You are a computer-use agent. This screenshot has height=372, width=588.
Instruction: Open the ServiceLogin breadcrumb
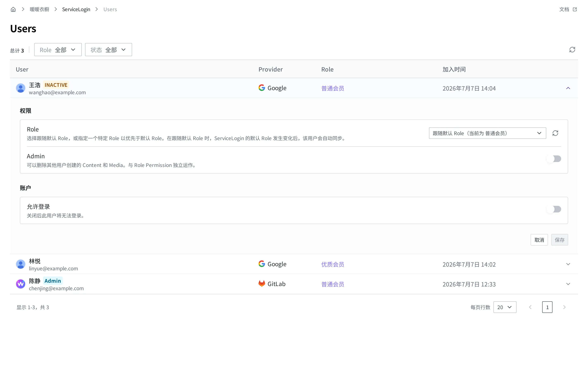point(76,9)
